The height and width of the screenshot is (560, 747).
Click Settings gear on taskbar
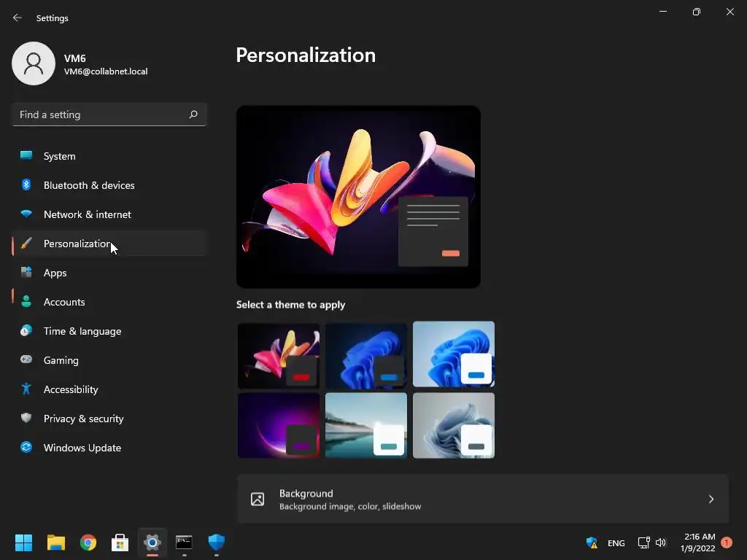click(x=152, y=542)
